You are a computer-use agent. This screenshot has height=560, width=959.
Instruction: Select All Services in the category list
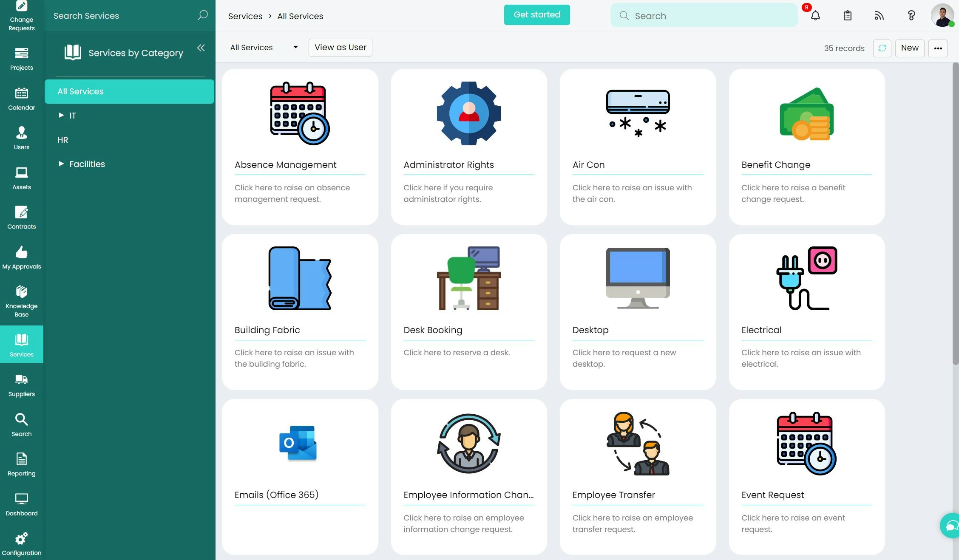click(129, 91)
